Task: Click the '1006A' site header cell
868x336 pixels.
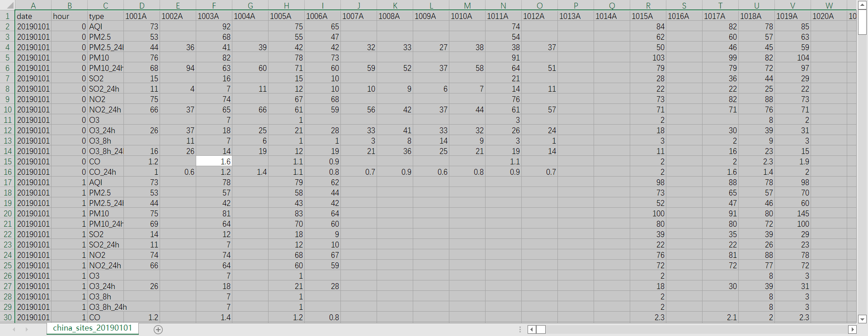Action: [323, 16]
